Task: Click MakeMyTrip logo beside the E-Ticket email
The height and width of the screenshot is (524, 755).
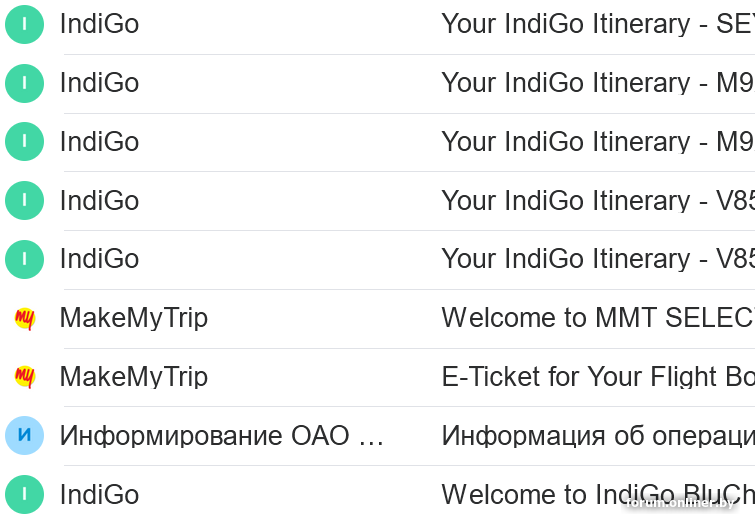Action: pyautogui.click(x=24, y=377)
